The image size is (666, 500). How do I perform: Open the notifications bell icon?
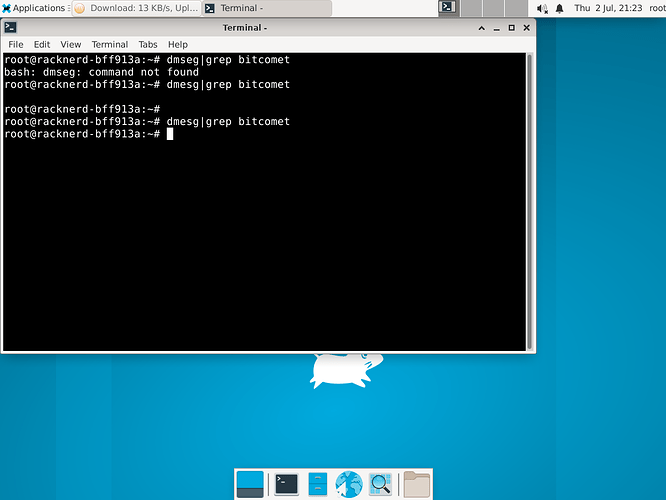point(560,8)
